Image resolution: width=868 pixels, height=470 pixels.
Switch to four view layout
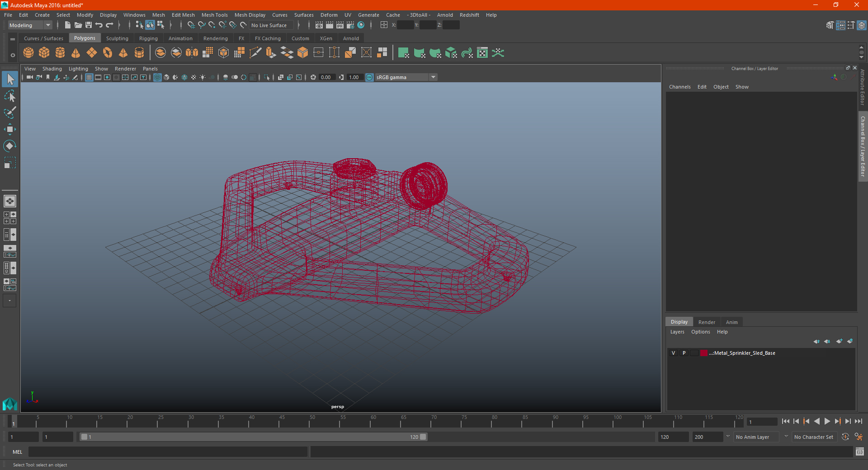[9, 218]
